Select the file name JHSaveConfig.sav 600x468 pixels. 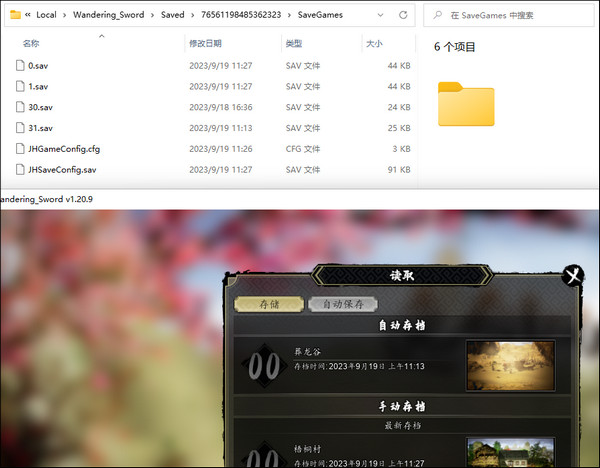click(62, 170)
